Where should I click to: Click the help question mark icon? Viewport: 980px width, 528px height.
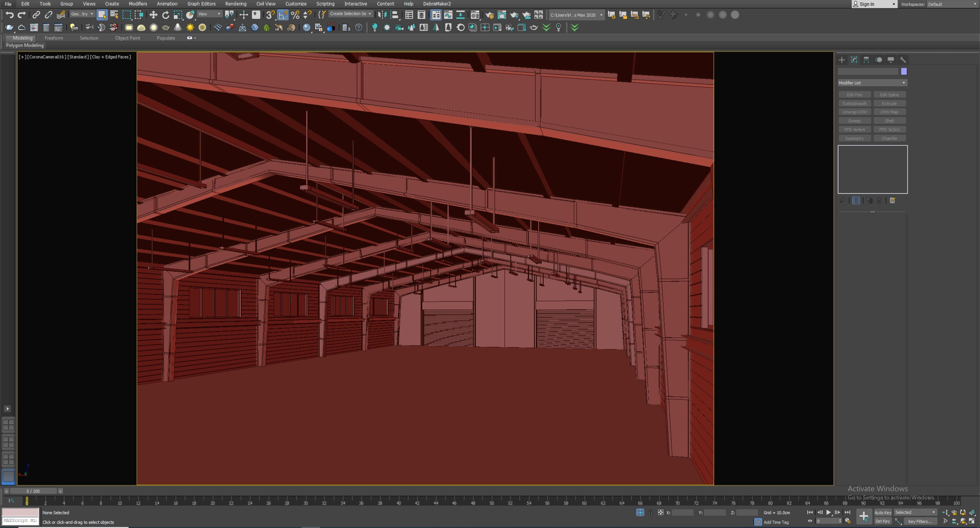tap(358, 27)
